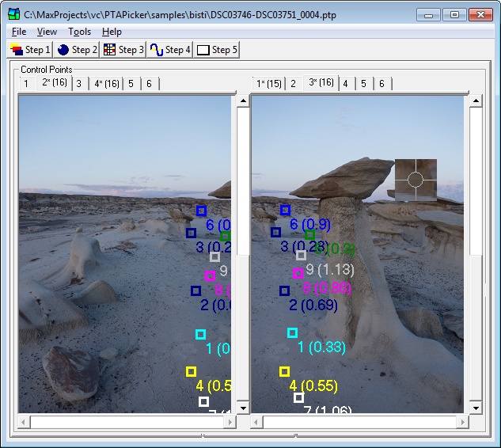This screenshot has width=501, height=448.
Task: Select tab 6 in left image pane
Action: (x=150, y=84)
